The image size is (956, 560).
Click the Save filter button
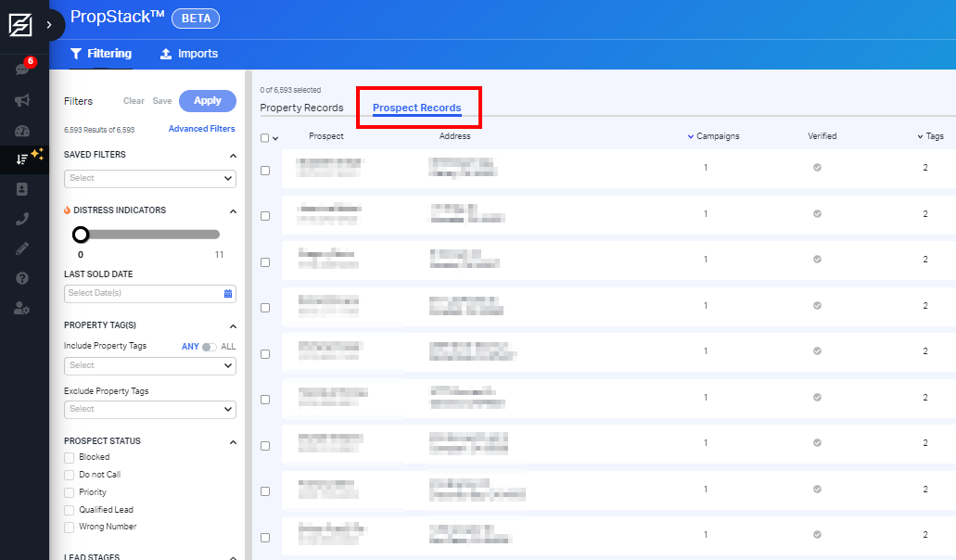coord(162,101)
